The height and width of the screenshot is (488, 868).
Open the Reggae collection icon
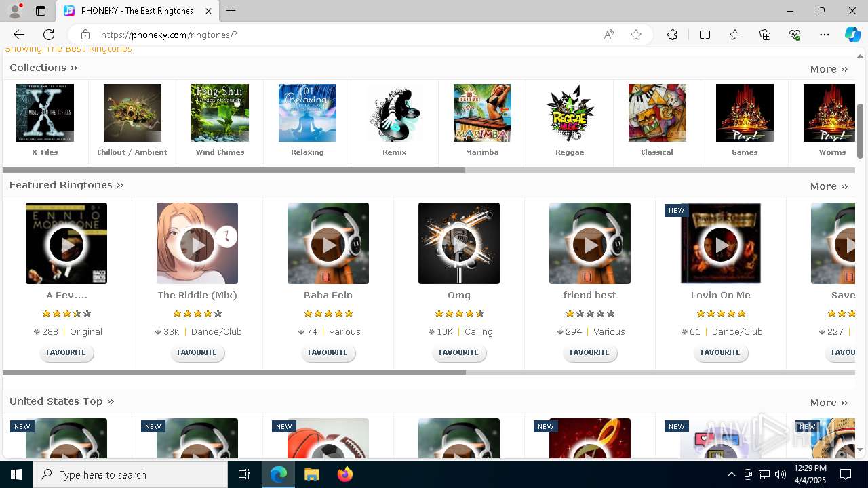point(570,113)
